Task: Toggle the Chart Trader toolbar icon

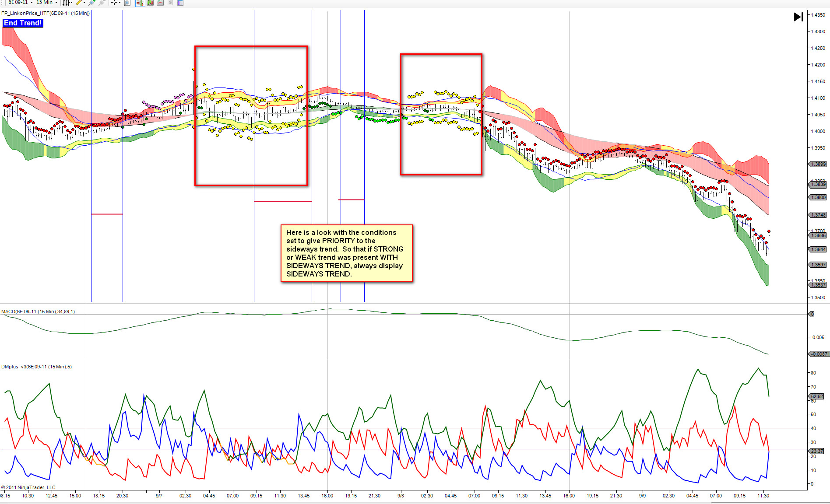Action: (140, 3)
